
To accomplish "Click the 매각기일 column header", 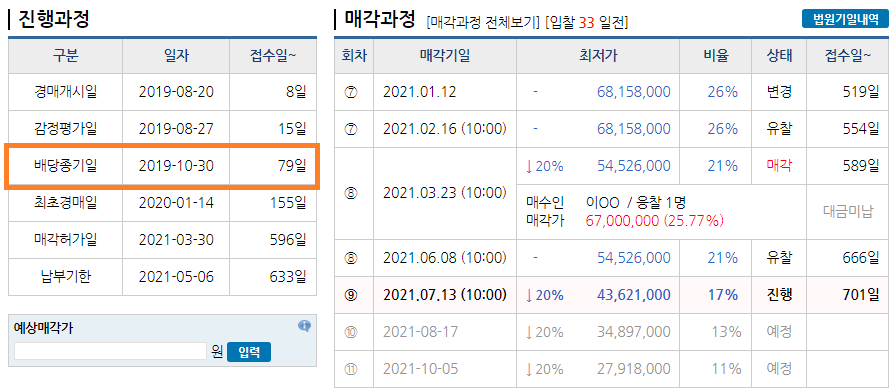I will pyautogui.click(x=445, y=55).
